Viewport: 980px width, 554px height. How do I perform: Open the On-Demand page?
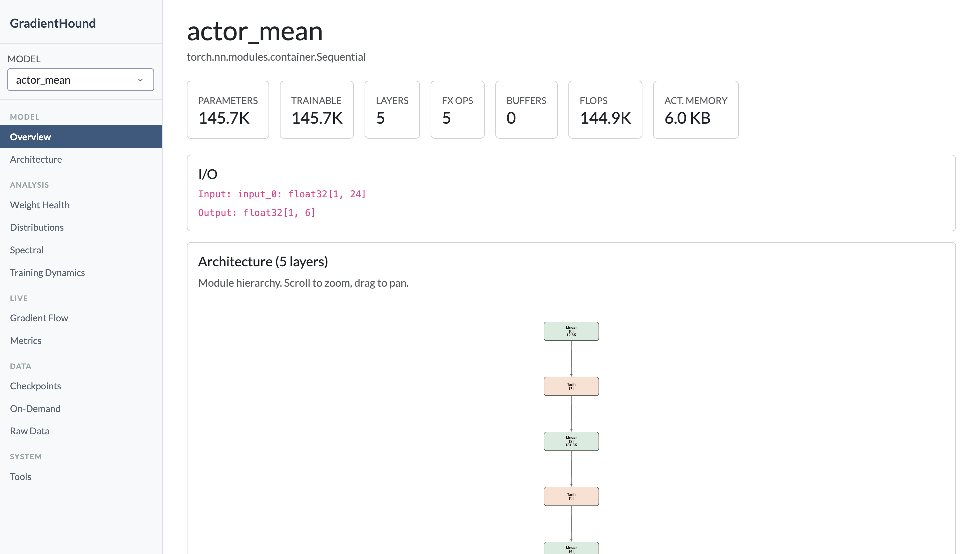point(35,409)
